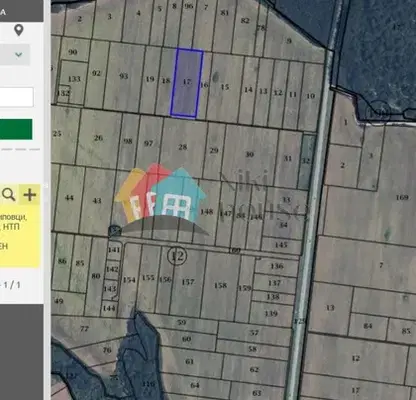This screenshot has width=416, height=400.
Task: Select parcel 30 on the map
Action: [249, 155]
